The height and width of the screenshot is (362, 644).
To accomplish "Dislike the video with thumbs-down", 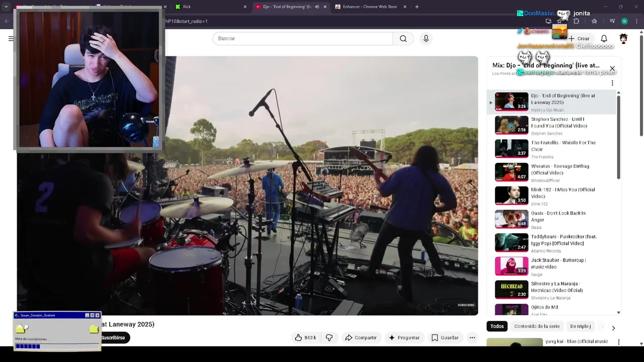I will click(329, 338).
